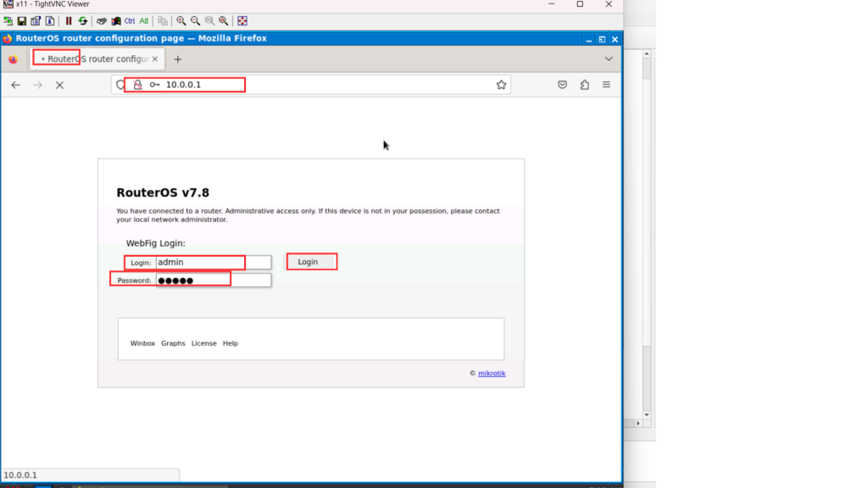Viewport: 868px width, 488px height.
Task: Click the Winbox link
Action: coord(142,343)
